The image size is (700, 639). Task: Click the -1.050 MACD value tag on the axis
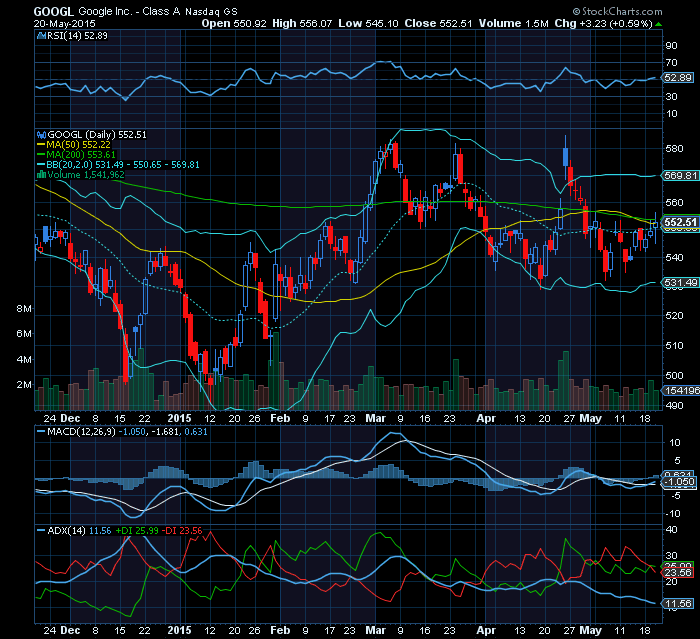coord(679,482)
